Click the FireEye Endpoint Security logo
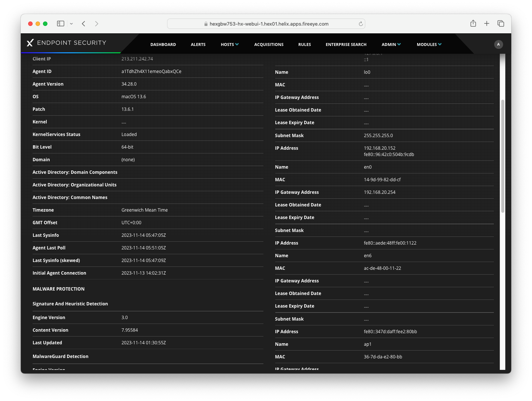The image size is (532, 401). pyautogui.click(x=66, y=43)
